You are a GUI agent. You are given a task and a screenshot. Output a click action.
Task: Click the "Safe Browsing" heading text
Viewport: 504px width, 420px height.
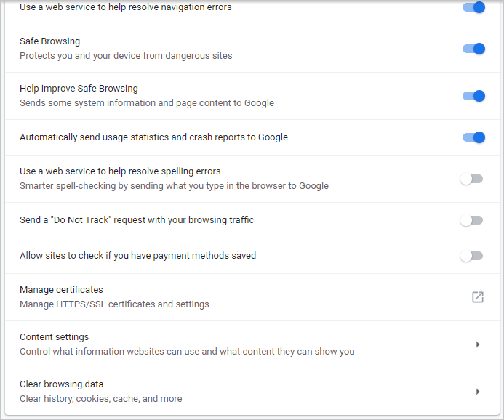pyautogui.click(x=49, y=41)
